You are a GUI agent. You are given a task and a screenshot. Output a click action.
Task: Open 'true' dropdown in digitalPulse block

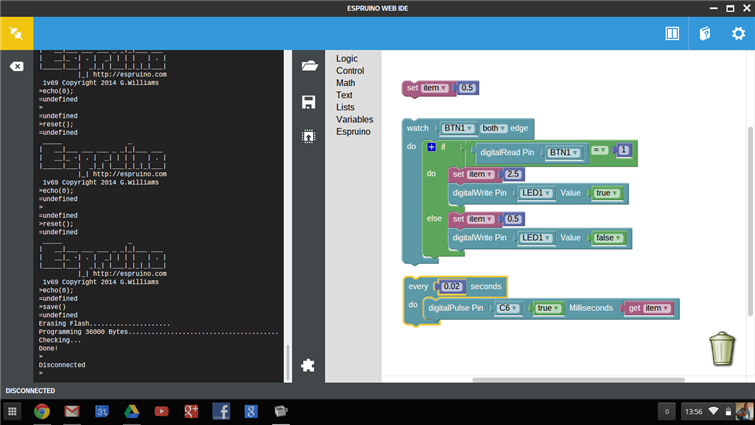point(548,308)
